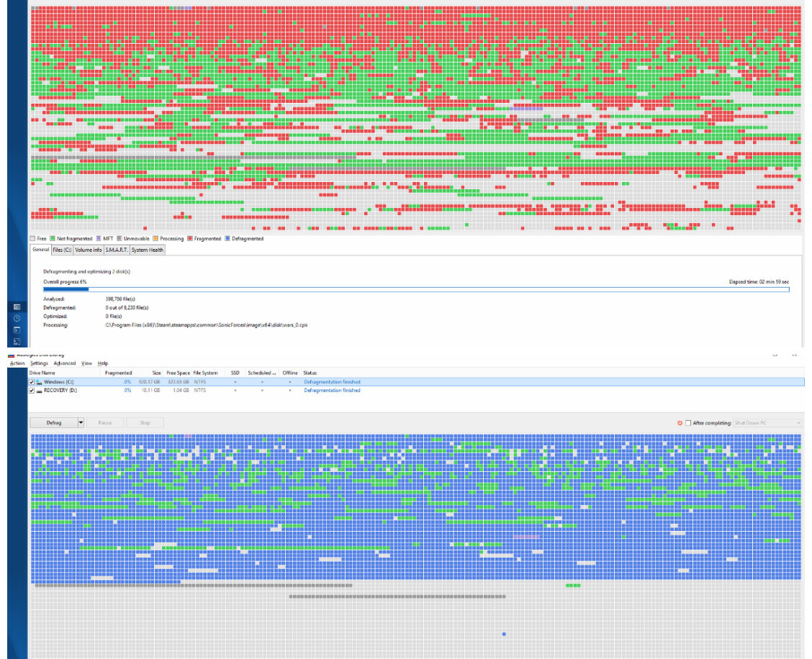Click the RECOVERY (D:) drive icon
Screen dimensions: 812x659
(39, 390)
